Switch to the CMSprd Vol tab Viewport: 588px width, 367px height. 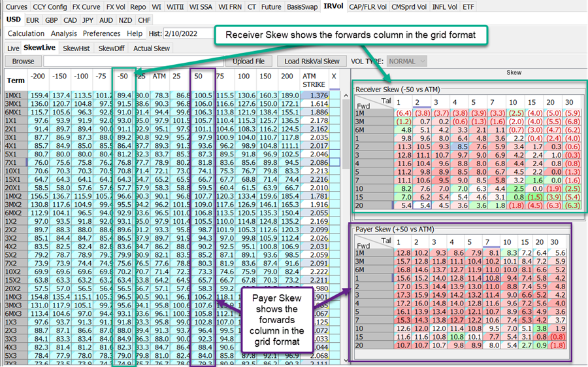click(409, 7)
